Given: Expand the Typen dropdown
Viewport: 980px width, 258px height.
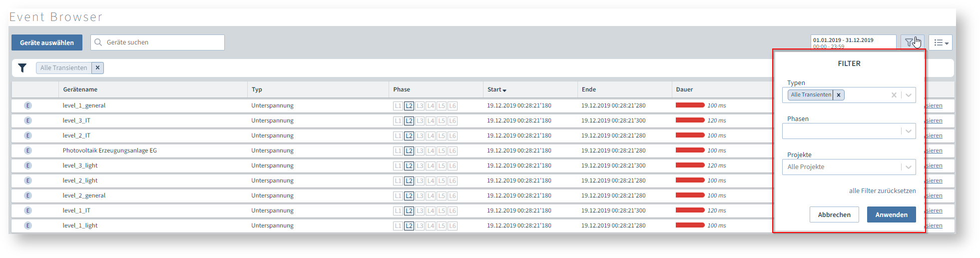Looking at the screenshot, I should (908, 95).
